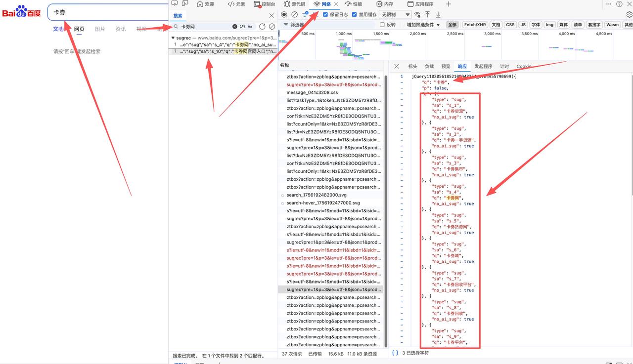
Task: Open the 计时 request detail tab
Action: [504, 66]
